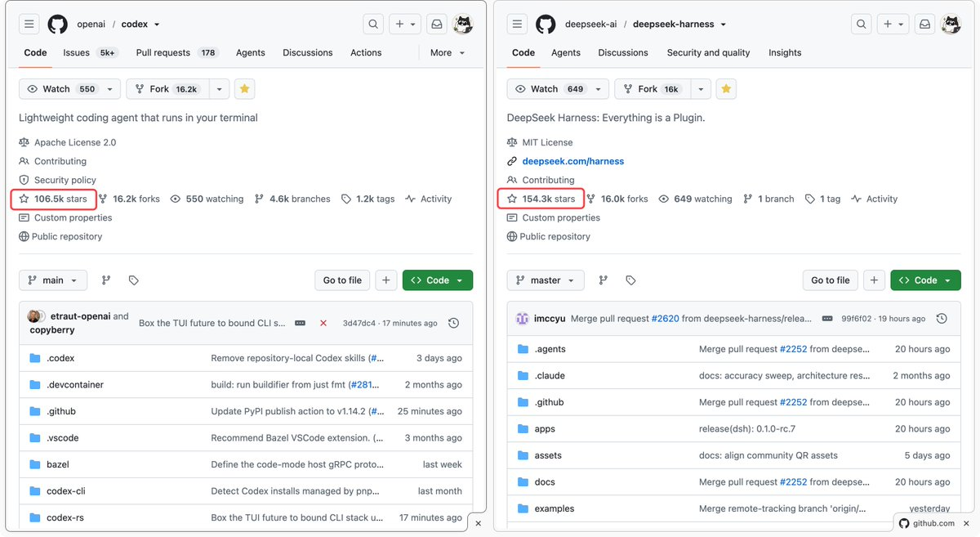Open commit history icon in codex window

(x=453, y=323)
